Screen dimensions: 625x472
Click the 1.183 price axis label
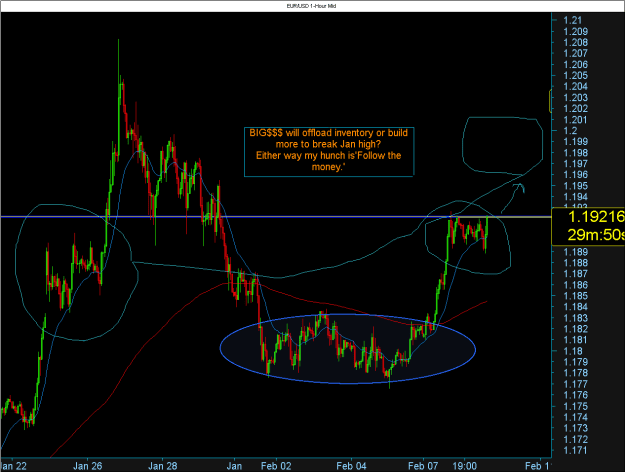(x=575, y=318)
